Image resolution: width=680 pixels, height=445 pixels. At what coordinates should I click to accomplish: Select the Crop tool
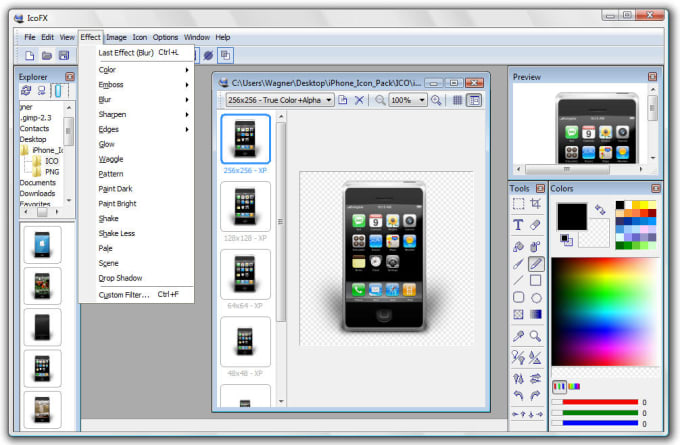(536, 204)
